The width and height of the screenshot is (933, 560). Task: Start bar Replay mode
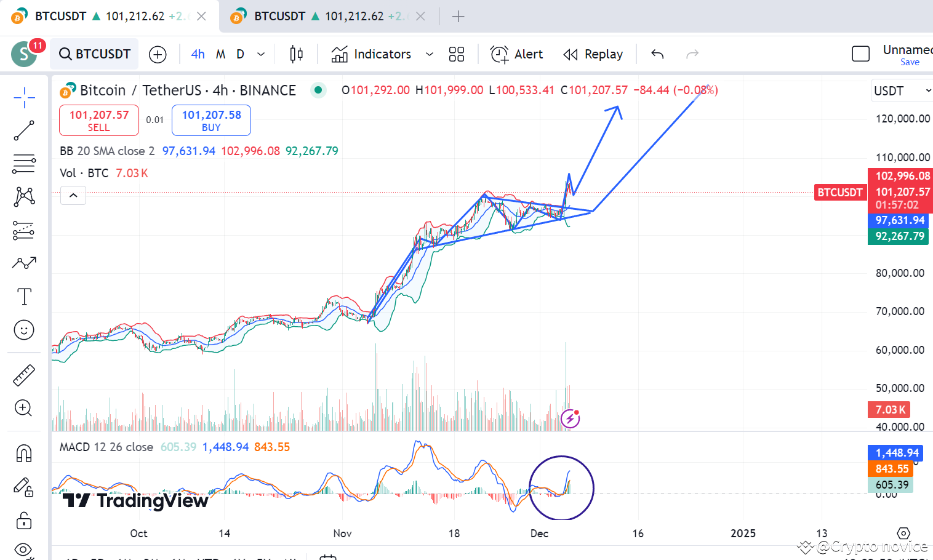[593, 54]
